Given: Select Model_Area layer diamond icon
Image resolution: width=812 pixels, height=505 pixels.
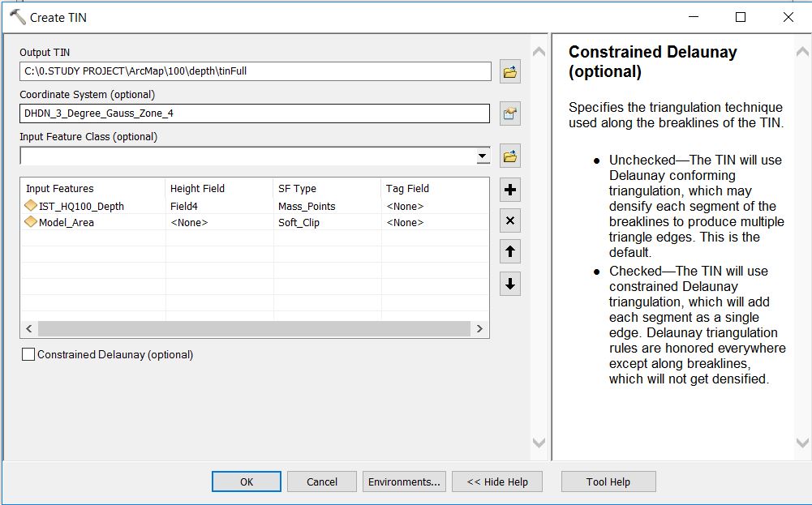Looking at the screenshot, I should pos(31,222).
